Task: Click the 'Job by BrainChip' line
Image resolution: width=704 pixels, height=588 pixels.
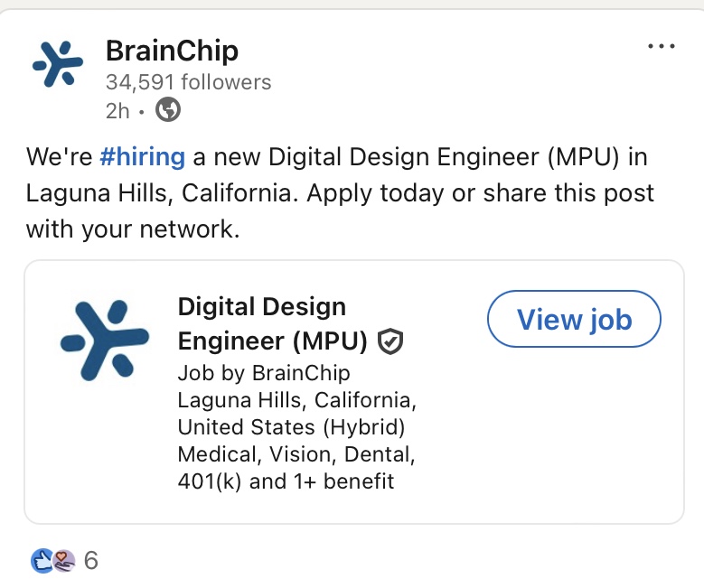Action: point(264,372)
